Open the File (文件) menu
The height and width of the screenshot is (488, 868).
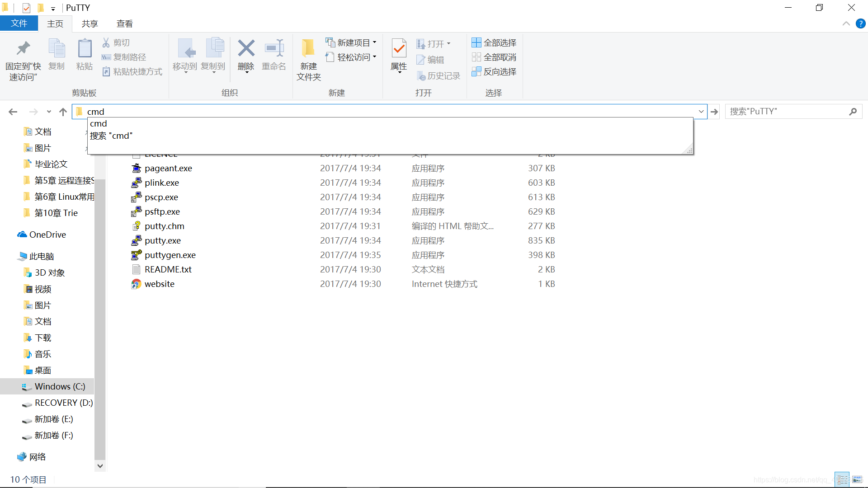click(x=19, y=23)
